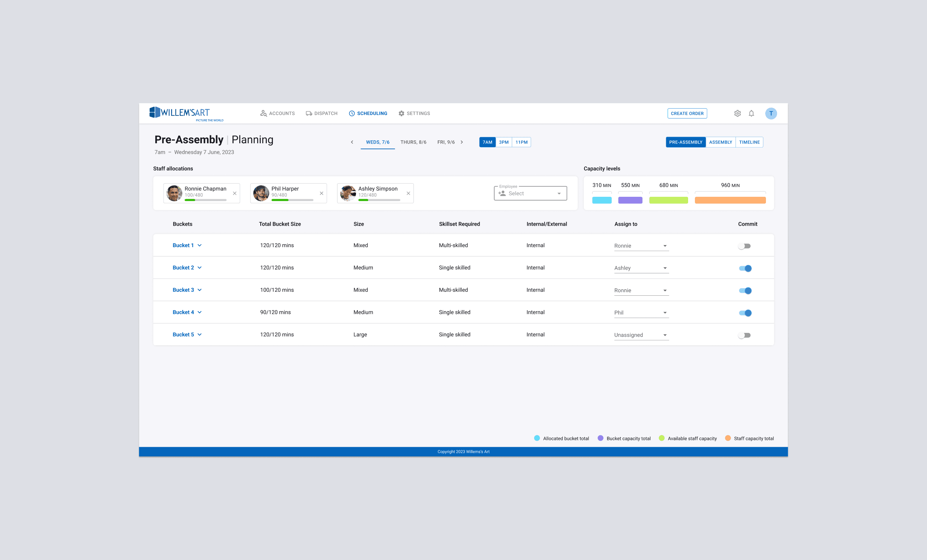Expand Bucket 5 chevron
This screenshot has height=560, width=927.
click(200, 335)
